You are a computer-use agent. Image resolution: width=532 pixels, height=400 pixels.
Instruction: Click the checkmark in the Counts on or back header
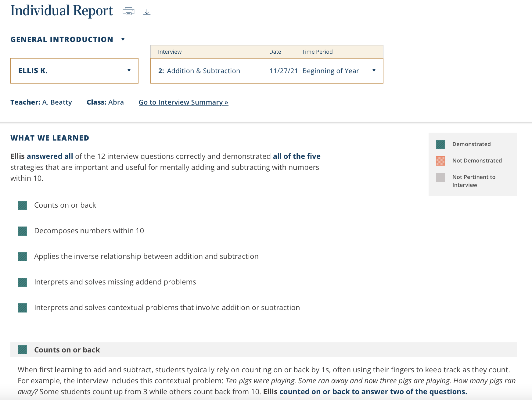tap(22, 350)
